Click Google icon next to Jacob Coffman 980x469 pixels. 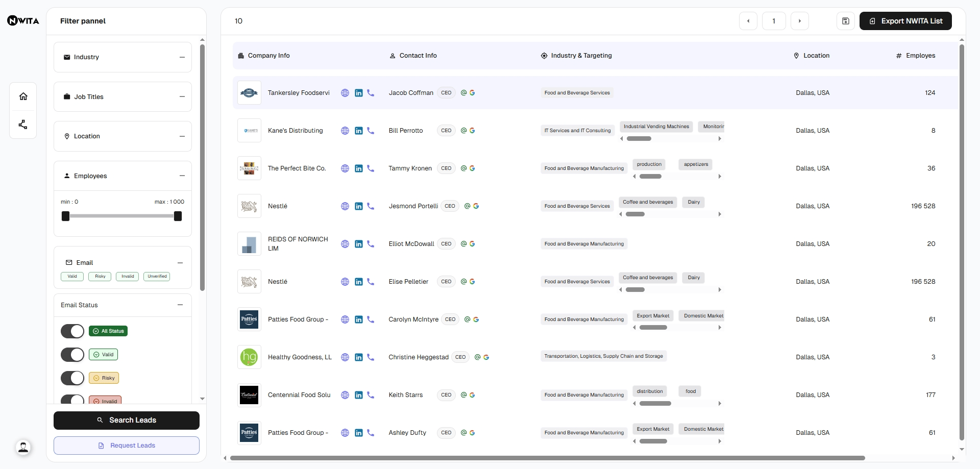point(472,93)
